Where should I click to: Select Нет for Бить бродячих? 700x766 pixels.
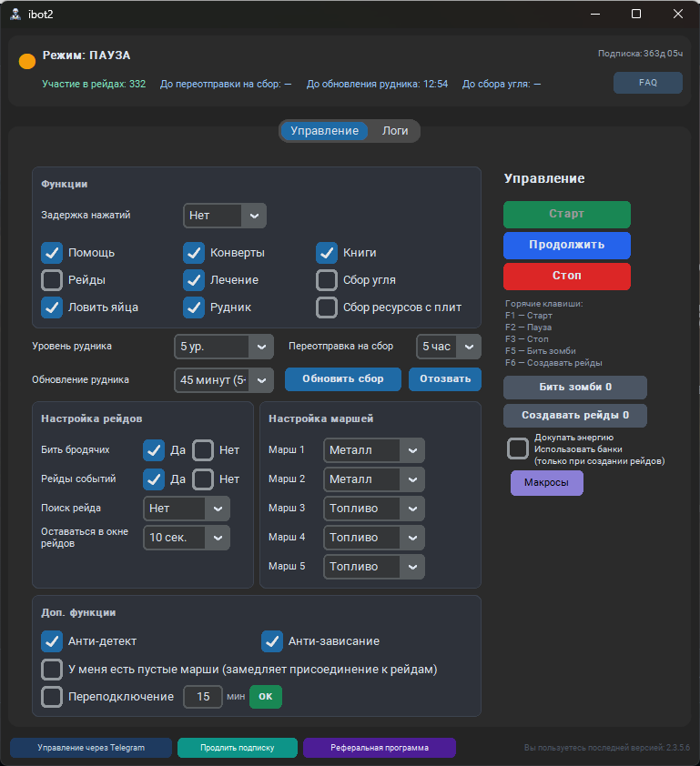coord(203,450)
